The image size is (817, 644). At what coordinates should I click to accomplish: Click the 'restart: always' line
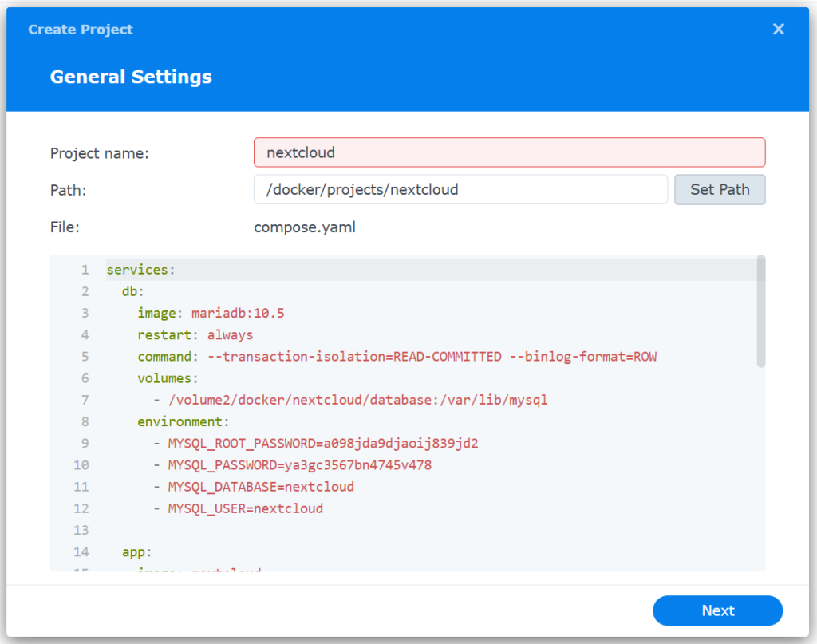195,335
